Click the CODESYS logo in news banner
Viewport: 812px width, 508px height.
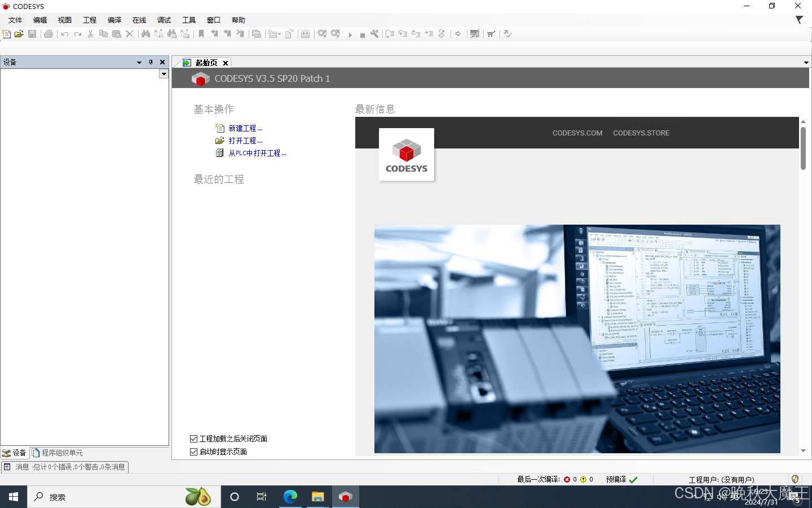pos(407,155)
